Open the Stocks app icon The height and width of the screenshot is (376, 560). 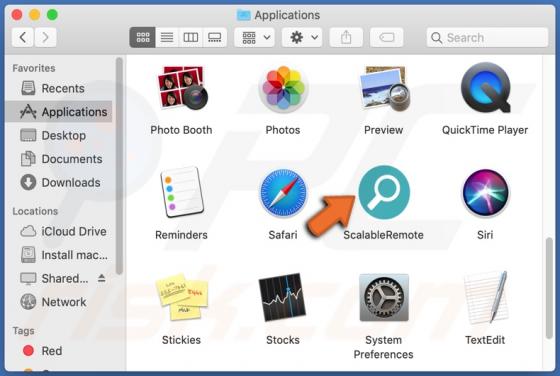tap(282, 297)
